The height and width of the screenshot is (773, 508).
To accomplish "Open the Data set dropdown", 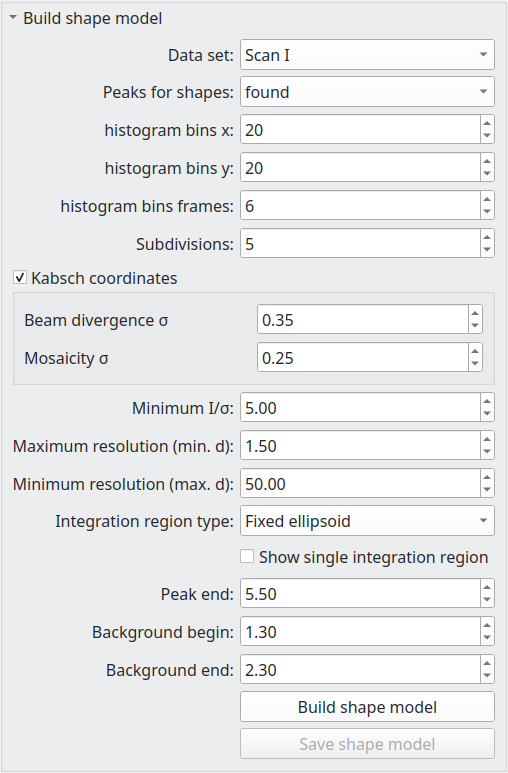I will [367, 55].
